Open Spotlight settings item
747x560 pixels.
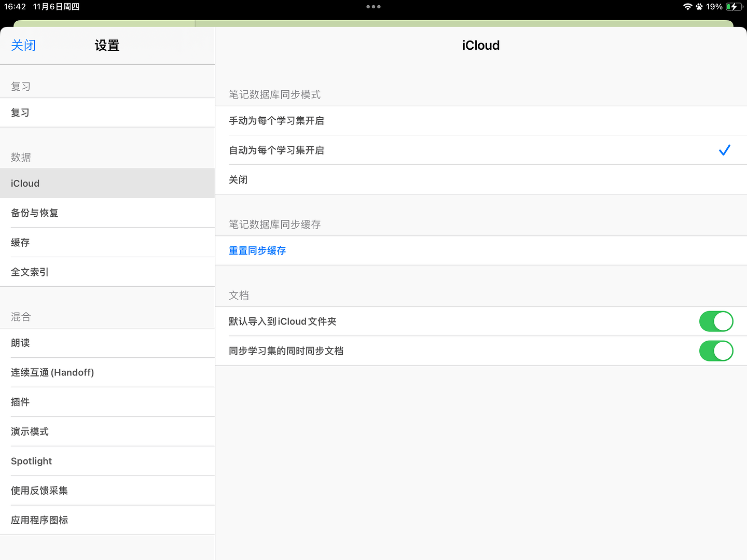(x=32, y=461)
